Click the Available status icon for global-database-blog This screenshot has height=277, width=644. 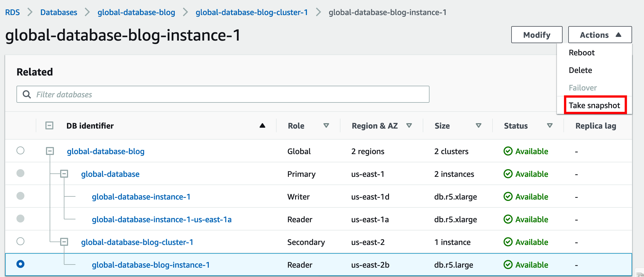[x=508, y=151]
